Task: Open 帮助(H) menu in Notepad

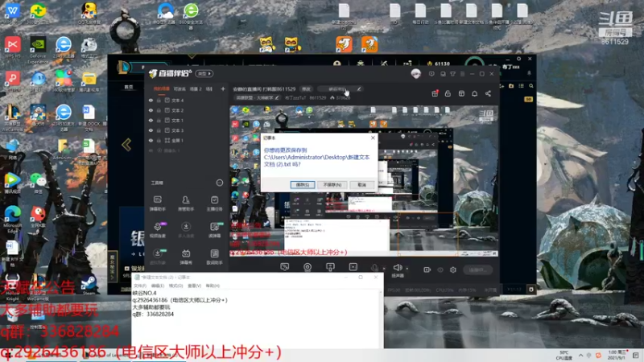Action: click(x=213, y=286)
